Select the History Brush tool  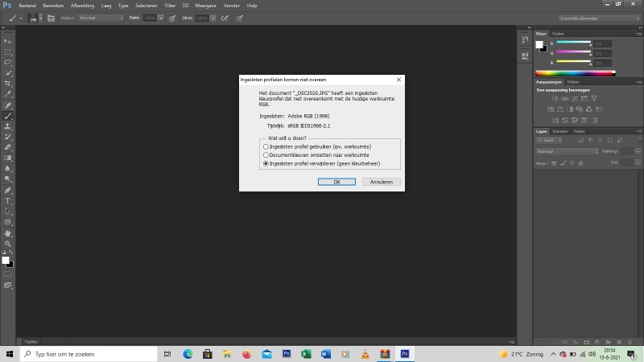(x=8, y=137)
